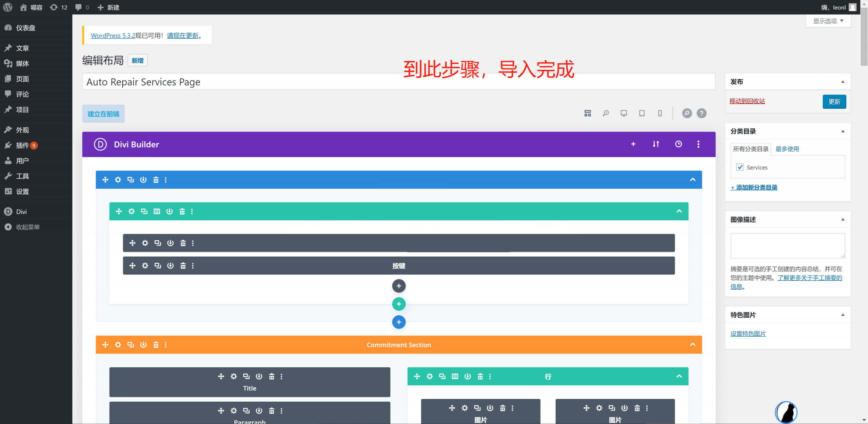The image size is (868, 424).
Task: Change column structure of the green row
Action: click(157, 211)
